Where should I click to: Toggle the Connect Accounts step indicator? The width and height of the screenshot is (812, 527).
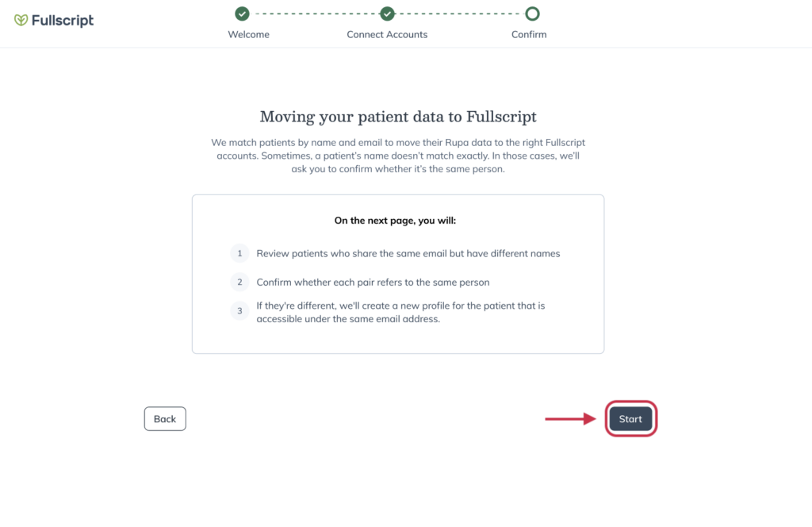pos(387,13)
